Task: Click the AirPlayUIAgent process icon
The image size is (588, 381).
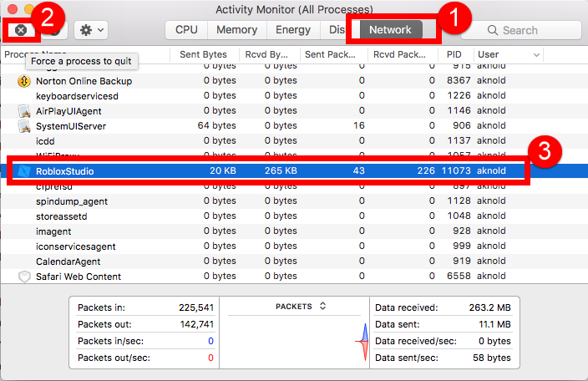Action: [24, 111]
